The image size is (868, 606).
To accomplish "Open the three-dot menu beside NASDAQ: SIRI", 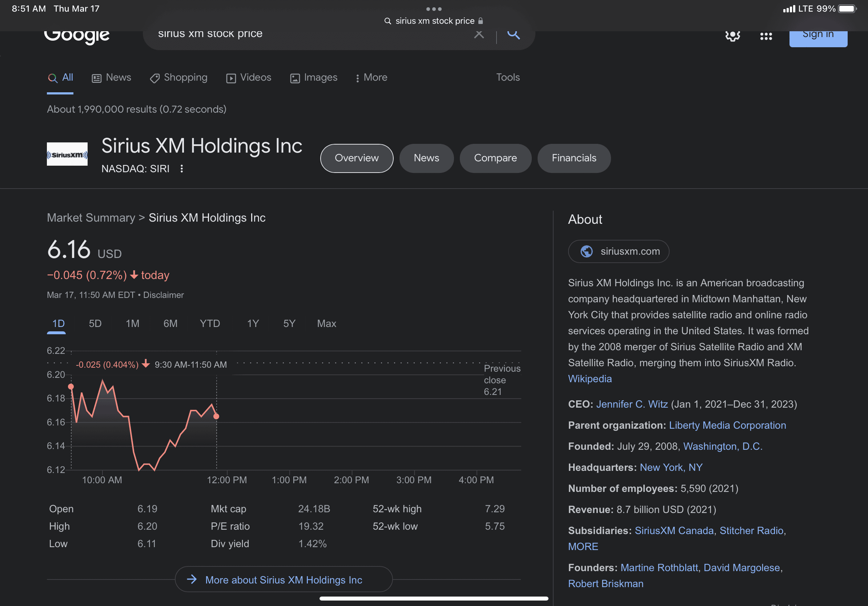I will [x=182, y=169].
